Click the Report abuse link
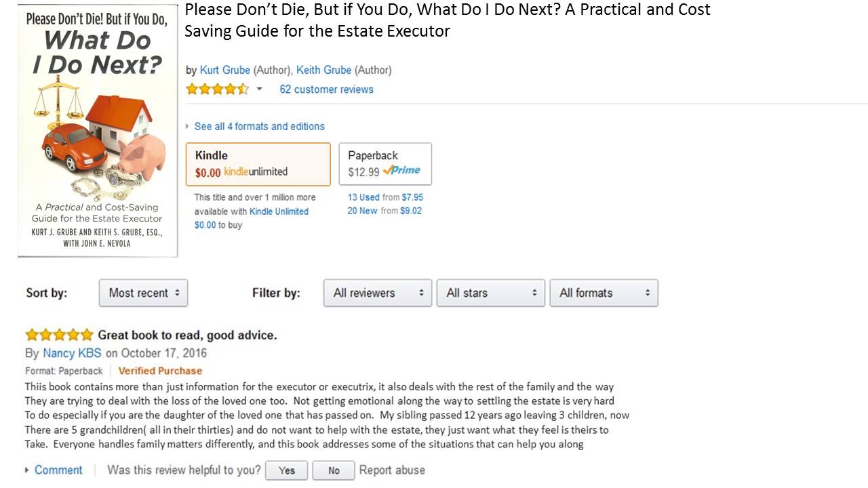This screenshot has height=488, width=868. pyautogui.click(x=392, y=470)
